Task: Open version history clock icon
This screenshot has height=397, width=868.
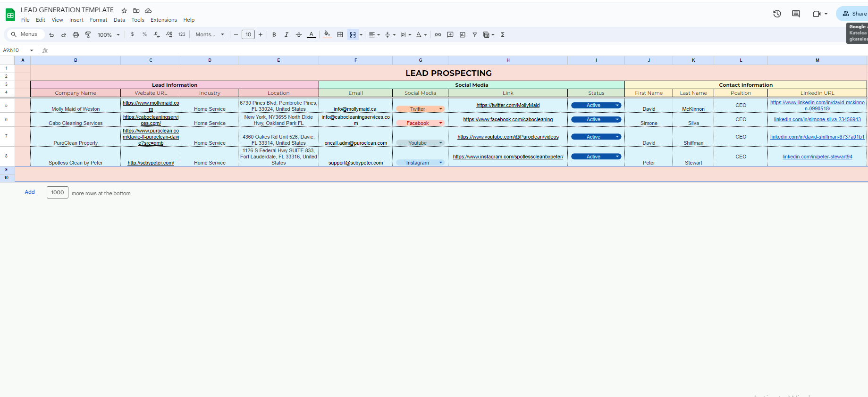Action: 777,14
